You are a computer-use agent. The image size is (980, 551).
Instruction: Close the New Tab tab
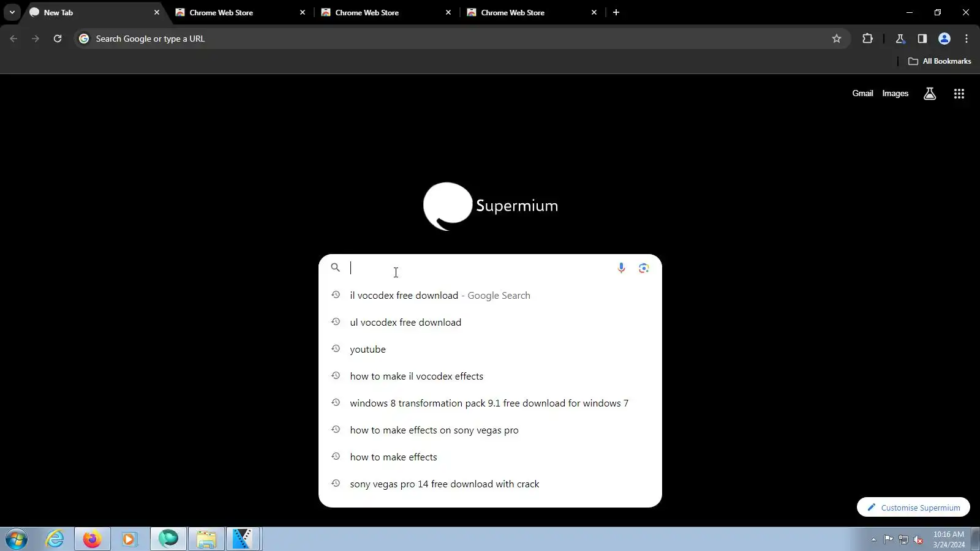click(157, 12)
